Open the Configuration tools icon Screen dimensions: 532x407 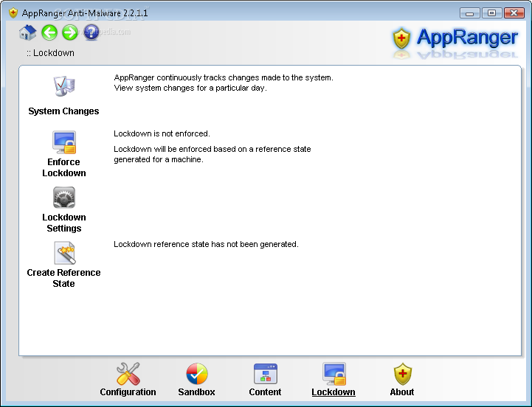[x=128, y=374]
